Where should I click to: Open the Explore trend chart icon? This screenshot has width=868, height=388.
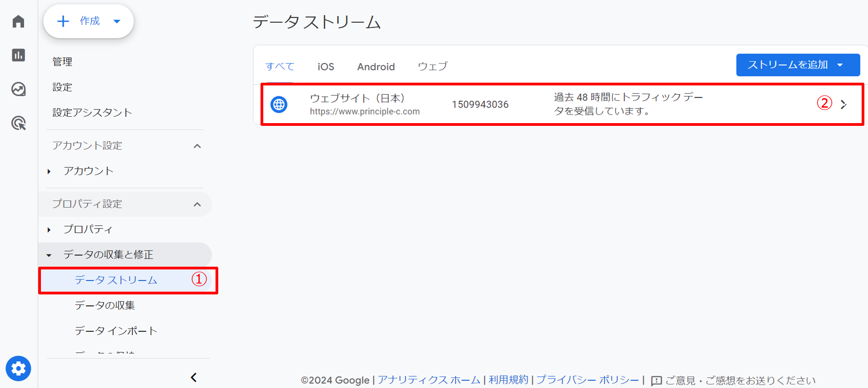(18, 89)
